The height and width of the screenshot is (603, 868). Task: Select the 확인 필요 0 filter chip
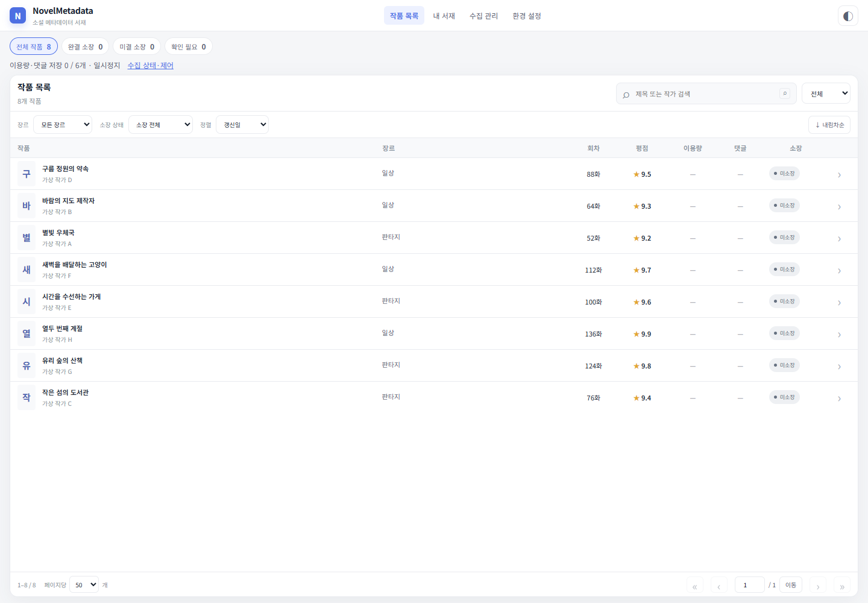pyautogui.click(x=189, y=46)
